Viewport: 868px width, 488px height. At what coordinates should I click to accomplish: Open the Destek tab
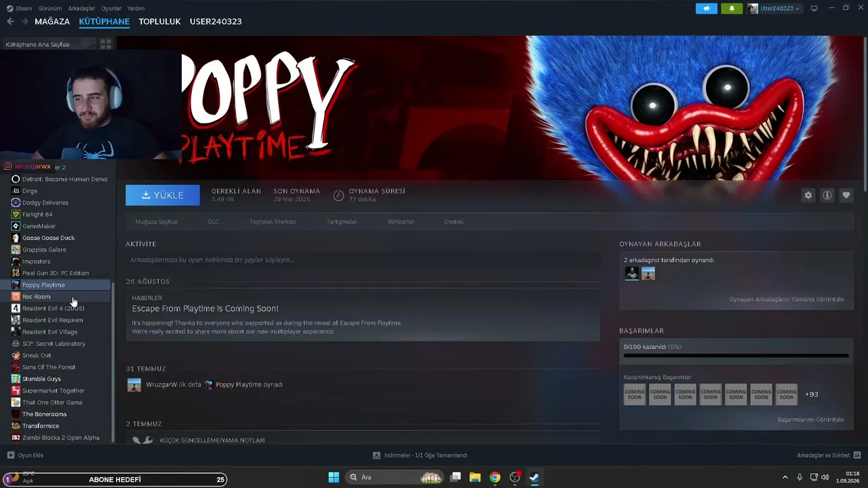coord(454,222)
